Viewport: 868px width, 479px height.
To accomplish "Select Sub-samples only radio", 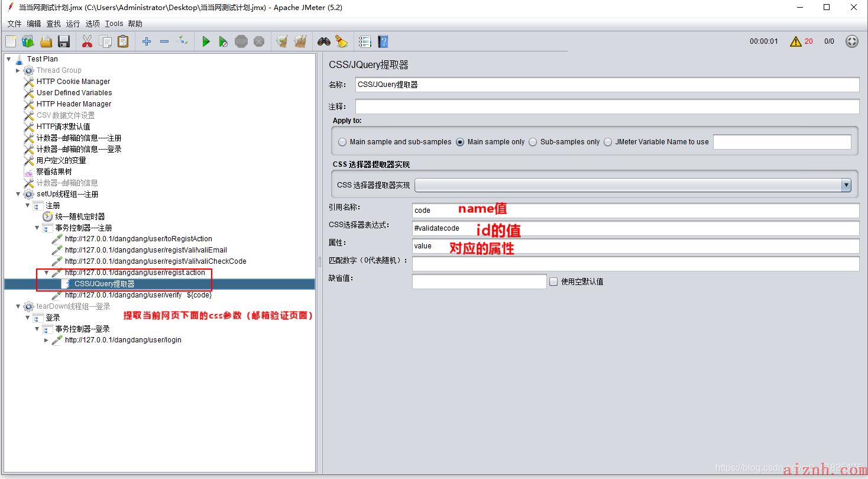I will [x=533, y=142].
